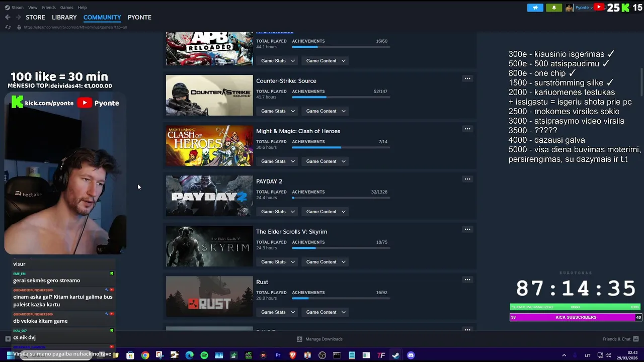Show hidden system tray icons
The image size is (644, 362).
tap(564, 355)
